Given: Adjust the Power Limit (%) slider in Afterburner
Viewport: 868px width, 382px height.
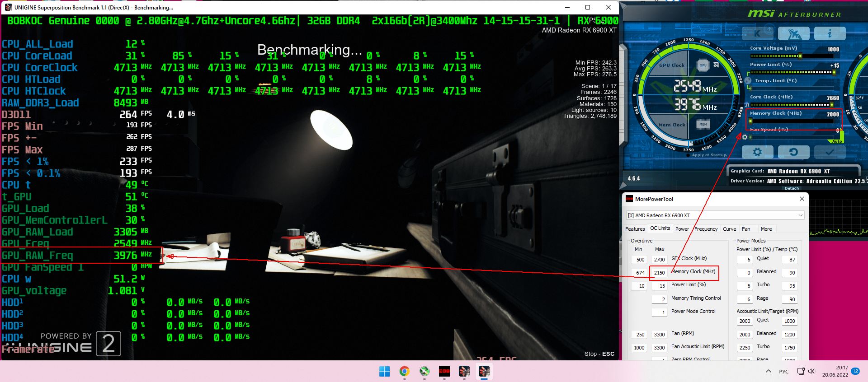Looking at the screenshot, I should (792, 72).
